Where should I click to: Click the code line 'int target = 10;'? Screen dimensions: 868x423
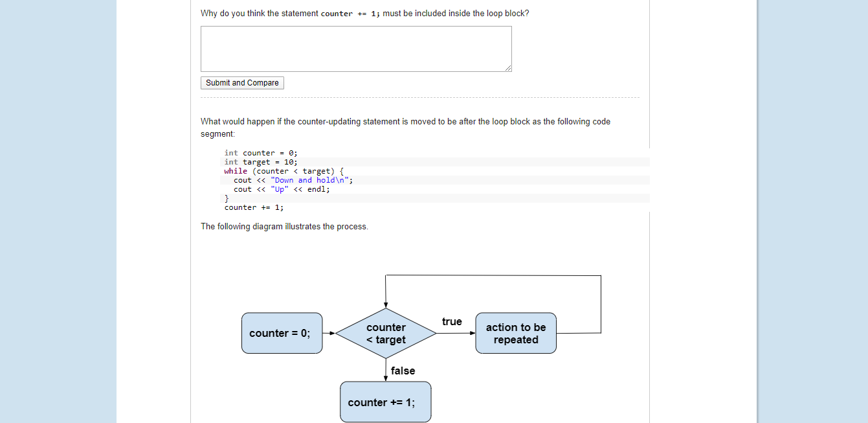pos(261,162)
